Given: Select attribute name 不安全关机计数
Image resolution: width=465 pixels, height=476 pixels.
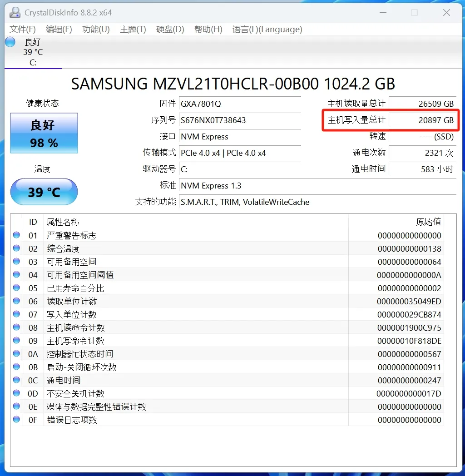Looking at the screenshot, I should [x=75, y=394].
